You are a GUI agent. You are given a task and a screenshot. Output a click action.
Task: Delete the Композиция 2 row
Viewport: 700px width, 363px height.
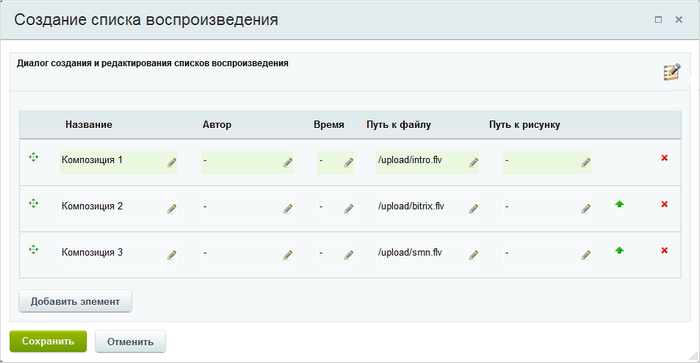pyautogui.click(x=664, y=204)
